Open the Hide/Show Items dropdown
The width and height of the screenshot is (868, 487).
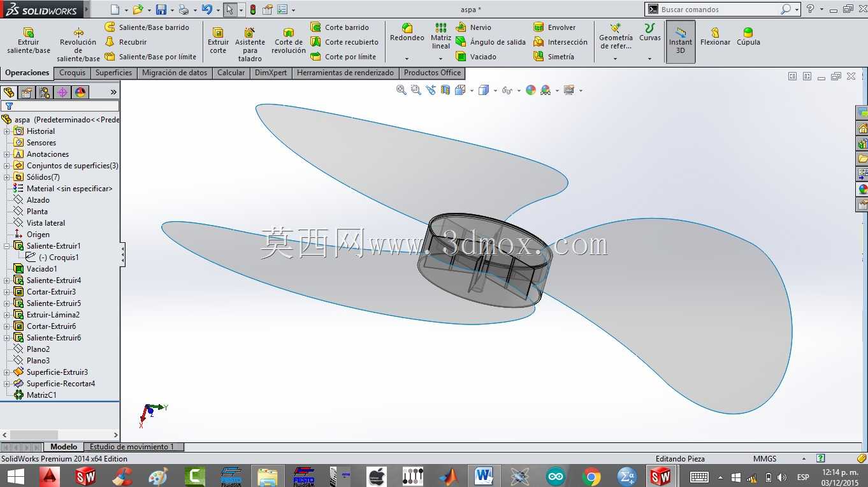click(x=518, y=91)
